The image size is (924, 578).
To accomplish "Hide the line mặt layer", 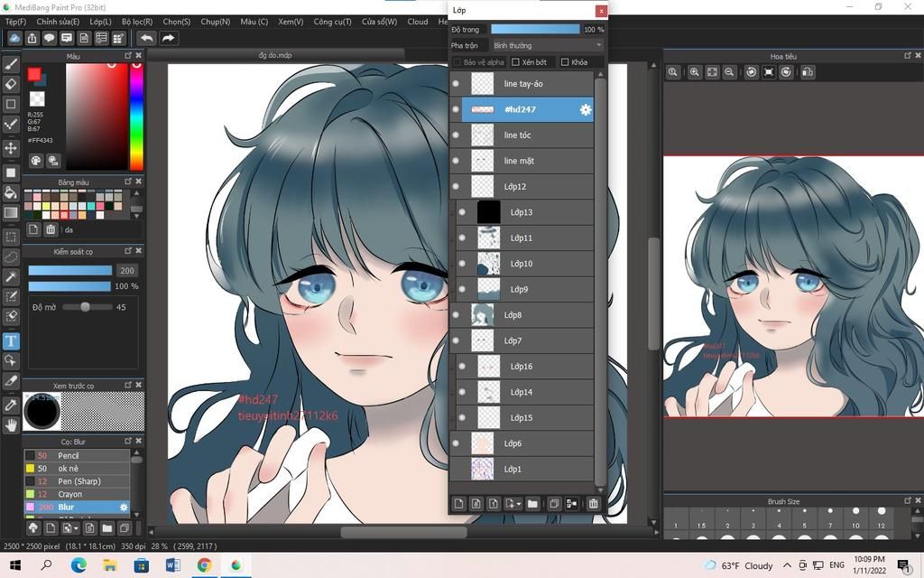I will [456, 161].
